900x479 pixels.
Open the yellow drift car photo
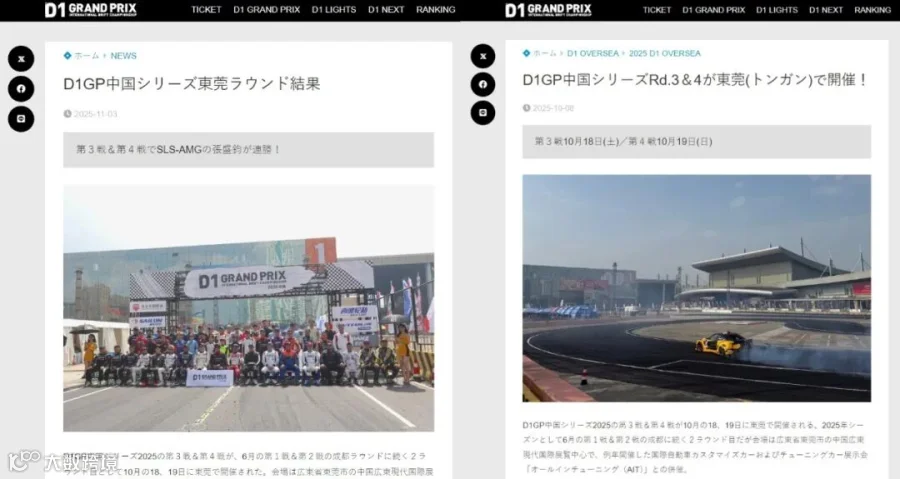tap(696, 288)
